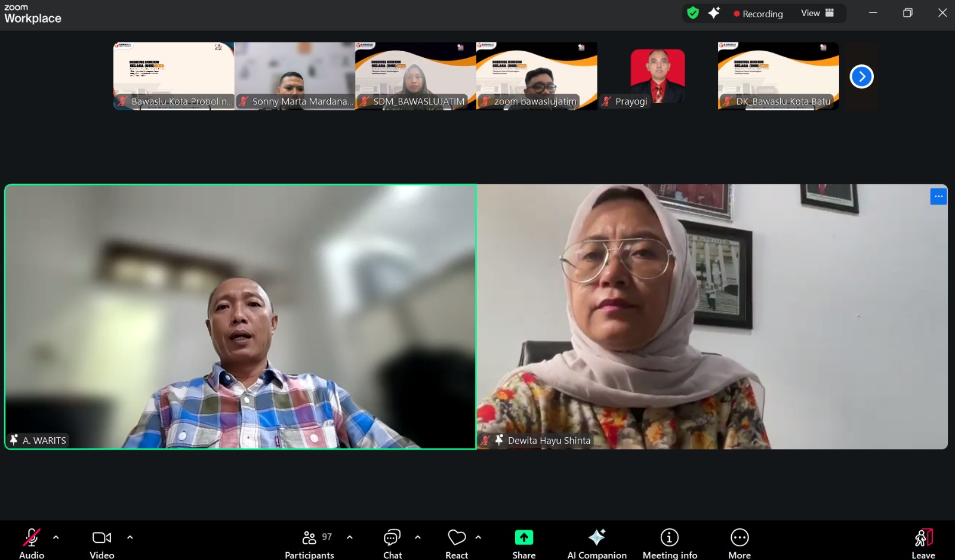955x560 pixels.
Task: Open the Participants panel
Action: (309, 543)
